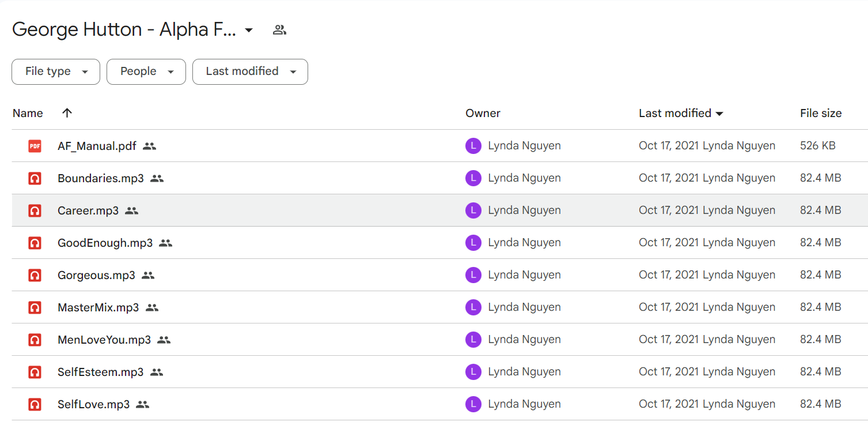Click owner avatar in the Gorgeous.mp3 row

(x=473, y=275)
